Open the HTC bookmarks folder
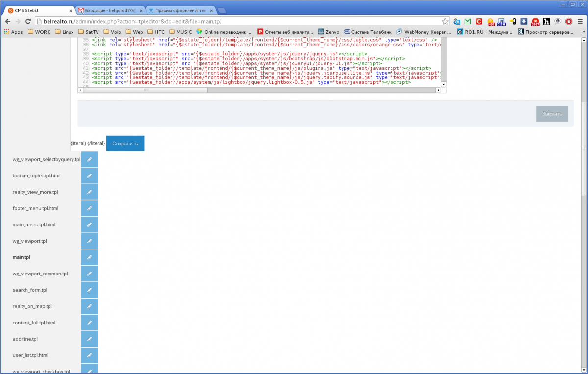The height and width of the screenshot is (374, 588). 156,32
